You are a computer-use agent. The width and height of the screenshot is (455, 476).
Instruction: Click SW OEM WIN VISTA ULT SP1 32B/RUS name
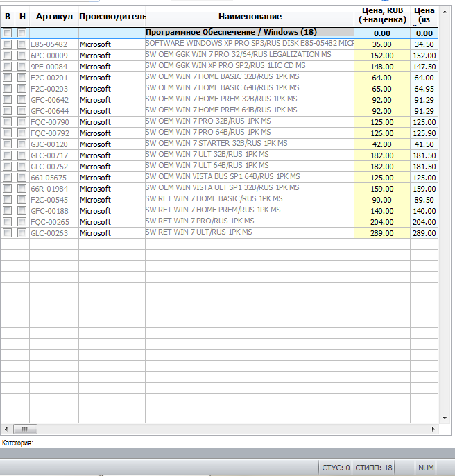click(222, 187)
